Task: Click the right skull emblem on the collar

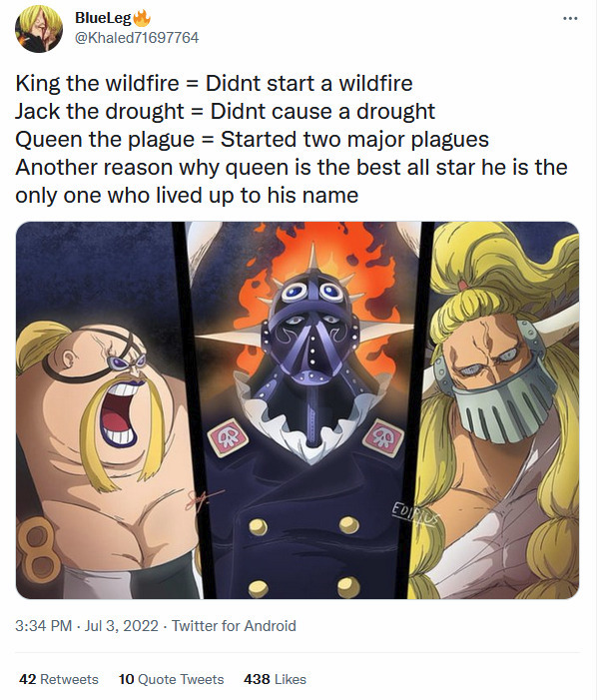Action: [381, 439]
